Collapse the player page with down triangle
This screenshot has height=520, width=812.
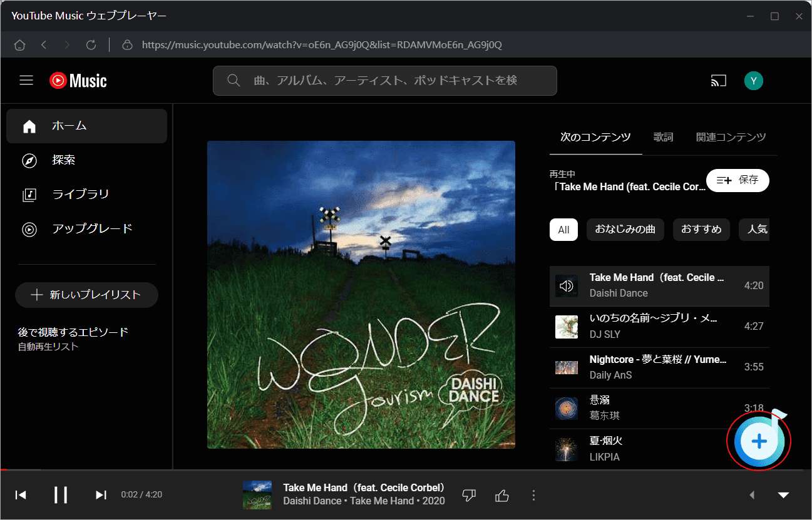click(x=783, y=495)
